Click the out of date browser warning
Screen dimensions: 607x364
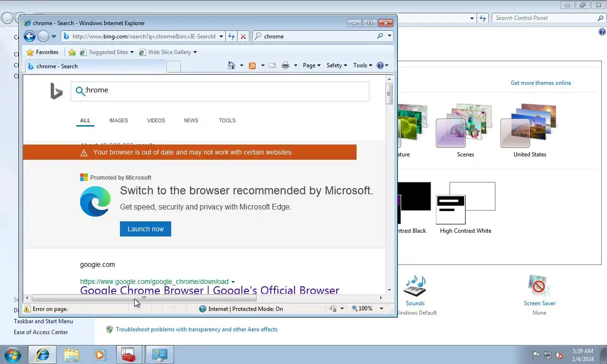pyautogui.click(x=190, y=152)
